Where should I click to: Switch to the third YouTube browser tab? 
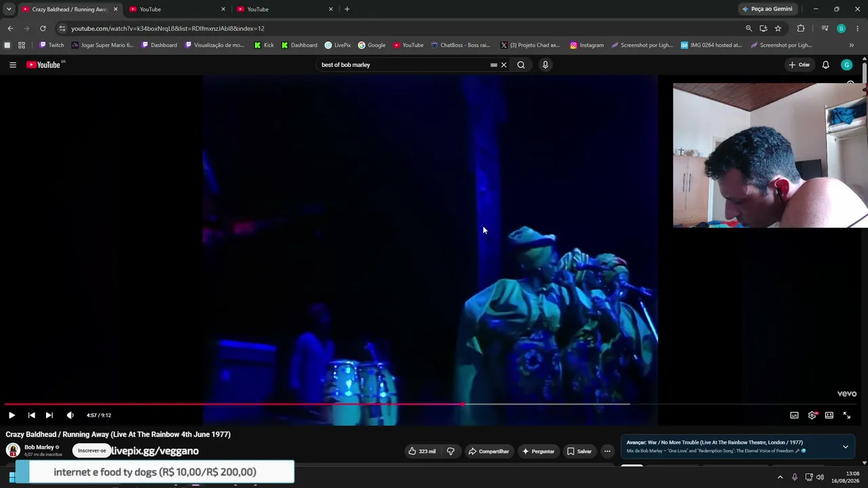point(285,9)
